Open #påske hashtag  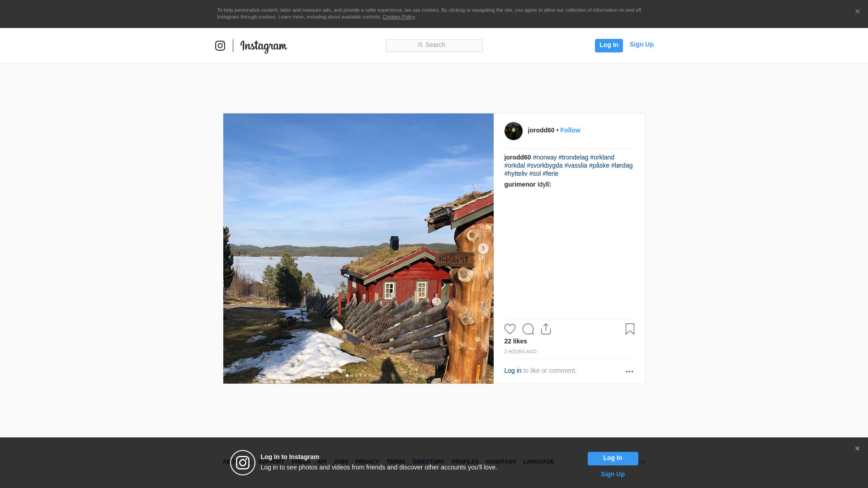(x=599, y=165)
